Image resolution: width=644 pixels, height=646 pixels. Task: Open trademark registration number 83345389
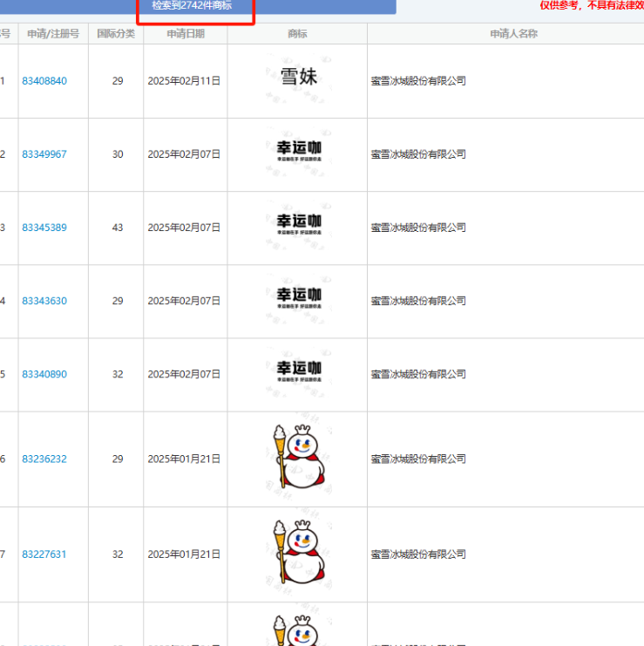click(x=44, y=228)
